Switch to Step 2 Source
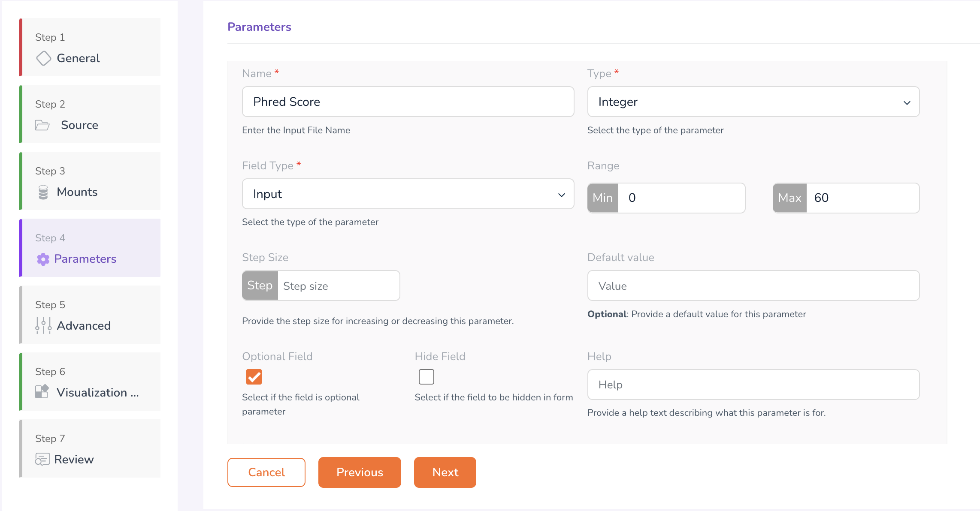This screenshot has height=511, width=980. 91,114
